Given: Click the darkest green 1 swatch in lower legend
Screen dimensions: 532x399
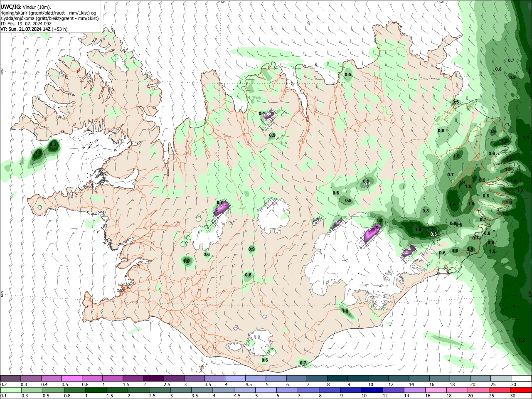Looking at the screenshot, I should [96, 390].
